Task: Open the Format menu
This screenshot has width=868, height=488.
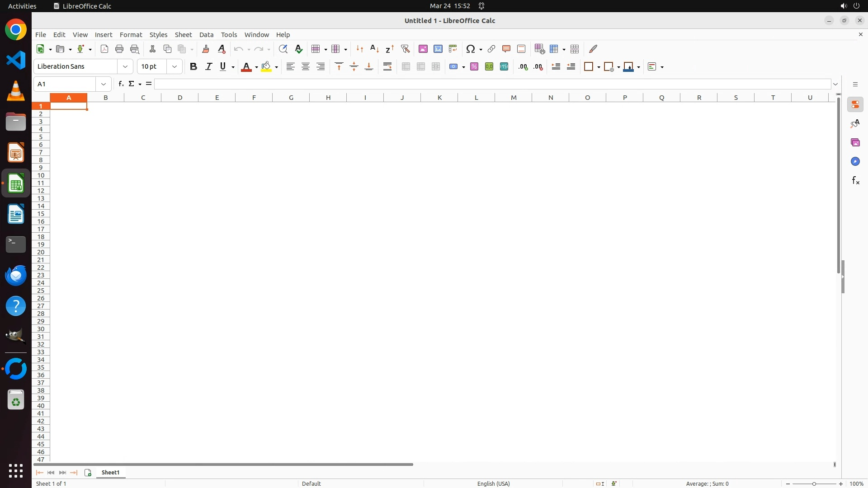Action: point(131,35)
